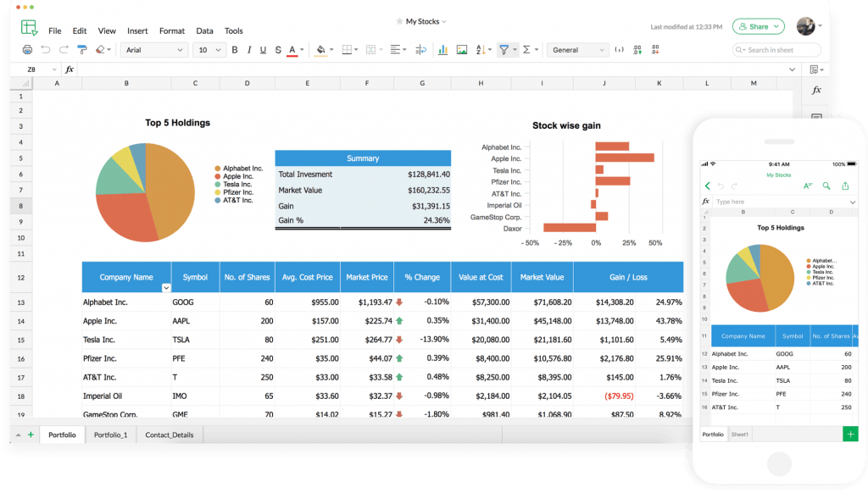Undo the last action
Screen dimensions: 868x493
(44, 50)
